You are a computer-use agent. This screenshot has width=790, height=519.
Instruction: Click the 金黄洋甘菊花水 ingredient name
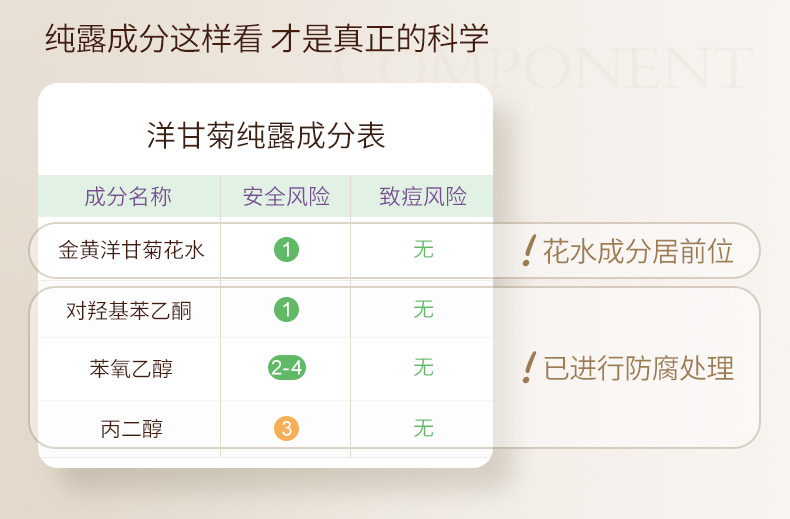131,250
